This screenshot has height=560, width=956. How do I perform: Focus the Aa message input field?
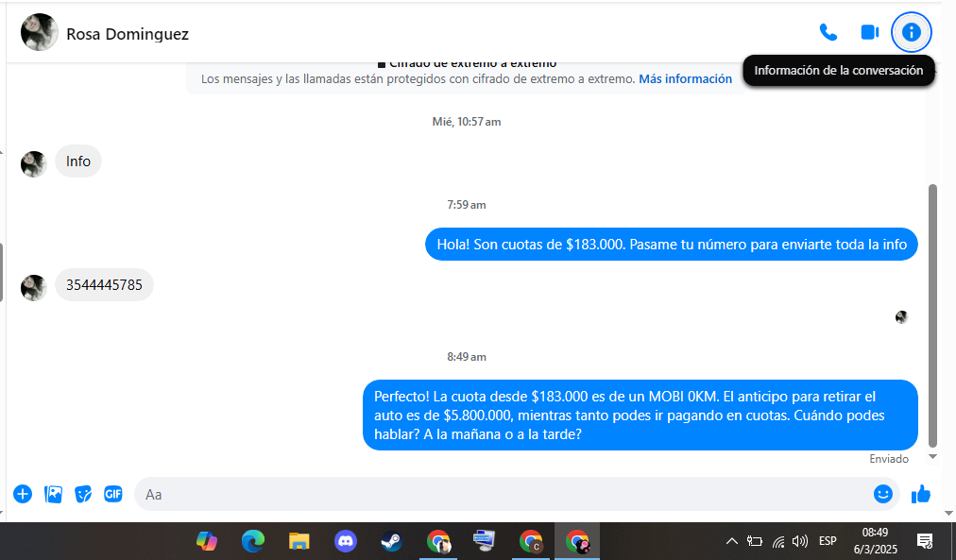pos(504,494)
